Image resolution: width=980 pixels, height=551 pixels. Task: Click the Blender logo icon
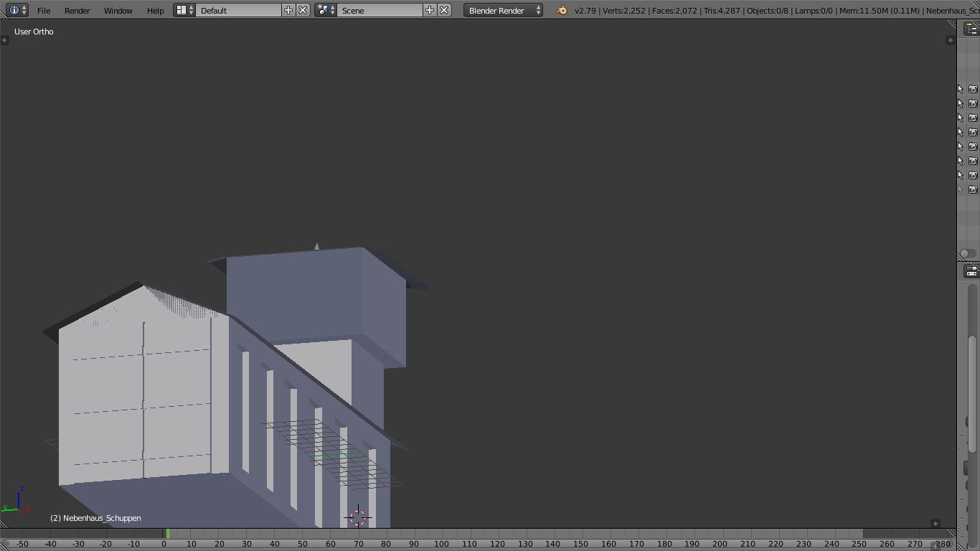pyautogui.click(x=562, y=10)
